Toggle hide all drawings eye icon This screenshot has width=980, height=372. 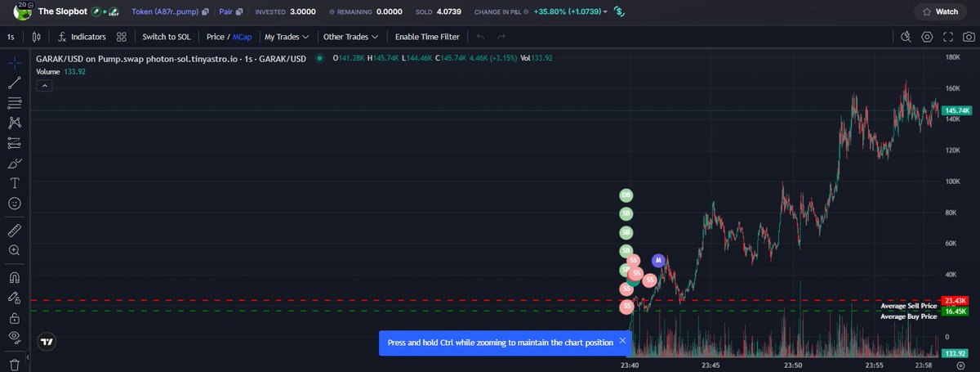pyautogui.click(x=15, y=337)
